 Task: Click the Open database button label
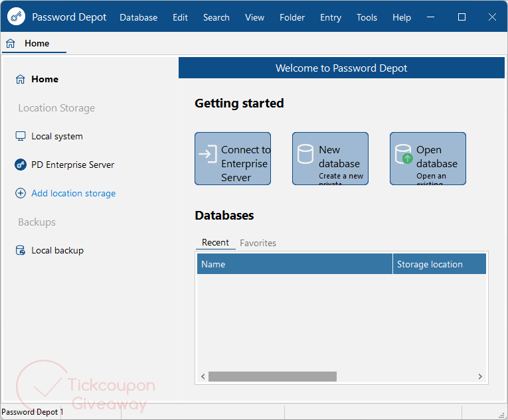(437, 157)
